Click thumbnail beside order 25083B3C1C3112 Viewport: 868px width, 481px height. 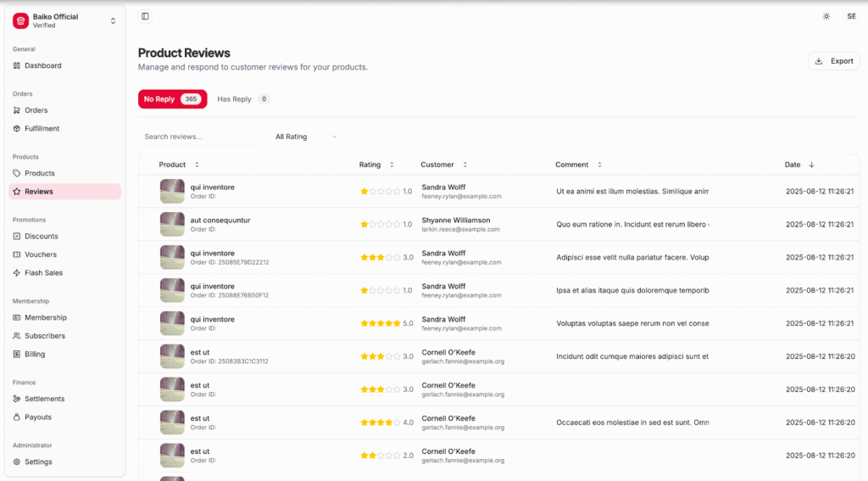[x=172, y=356]
